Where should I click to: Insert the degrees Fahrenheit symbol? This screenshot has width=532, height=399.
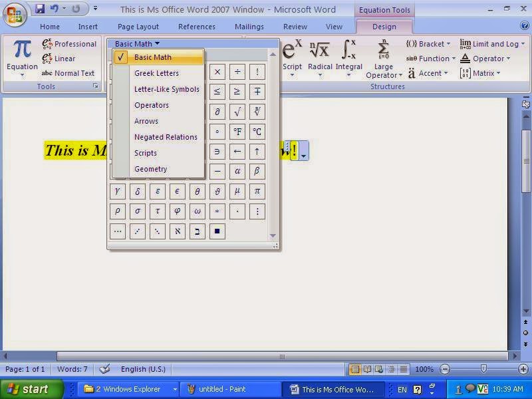tap(237, 132)
